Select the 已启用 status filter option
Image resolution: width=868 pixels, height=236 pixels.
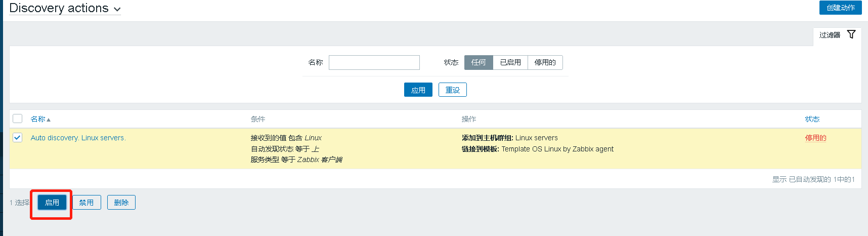coord(510,62)
